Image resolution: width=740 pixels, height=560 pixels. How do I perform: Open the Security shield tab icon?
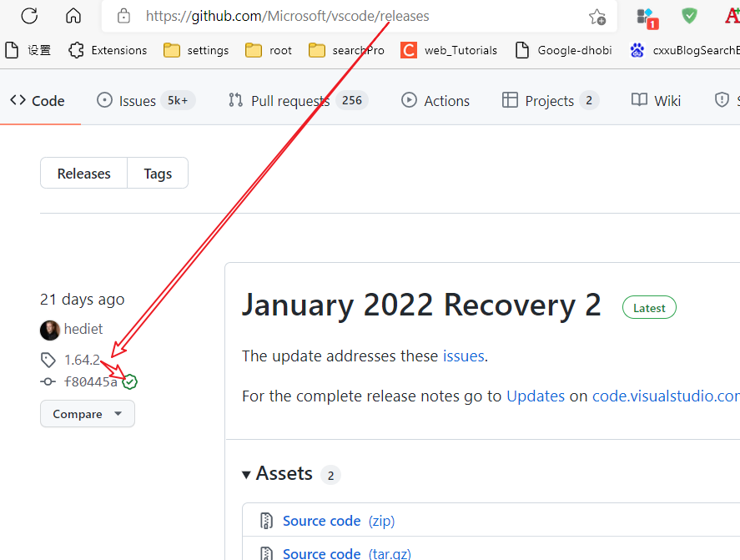pos(722,100)
